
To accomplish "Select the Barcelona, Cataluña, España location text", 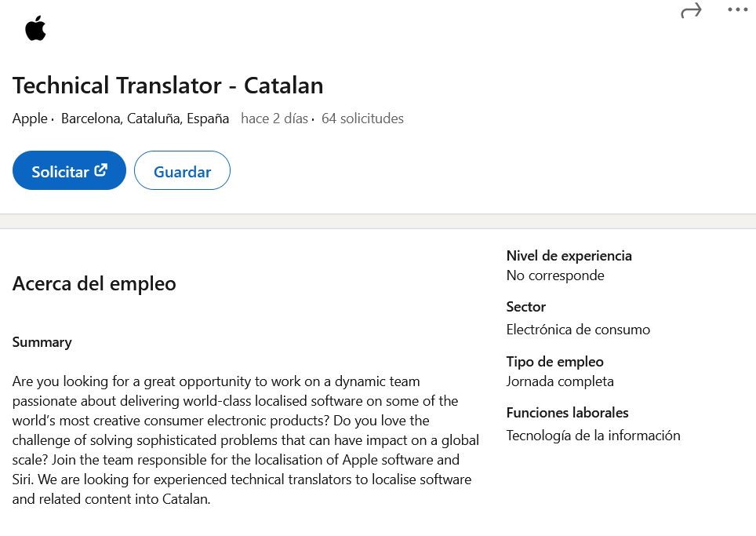I will 145,119.
